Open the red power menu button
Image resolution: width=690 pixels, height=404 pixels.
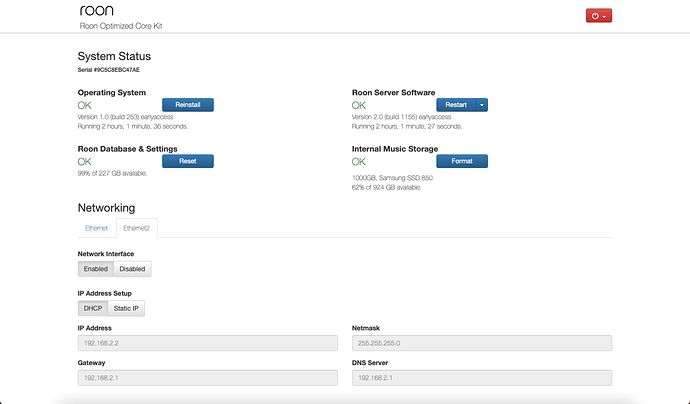pyautogui.click(x=598, y=15)
